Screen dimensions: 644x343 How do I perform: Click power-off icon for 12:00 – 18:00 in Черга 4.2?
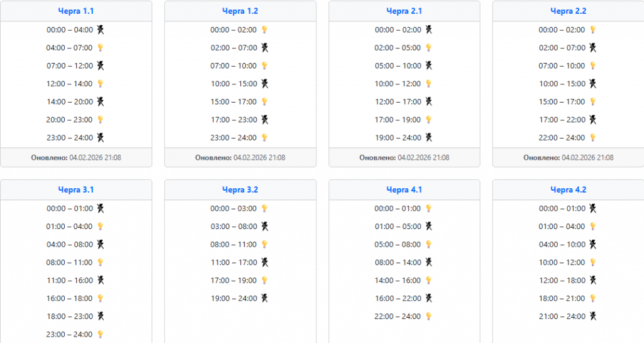pyautogui.click(x=592, y=281)
